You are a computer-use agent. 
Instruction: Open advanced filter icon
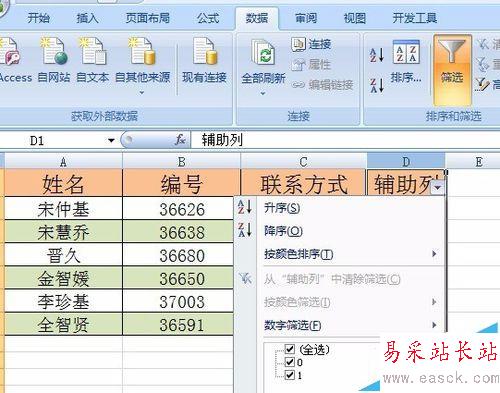pos(482,84)
